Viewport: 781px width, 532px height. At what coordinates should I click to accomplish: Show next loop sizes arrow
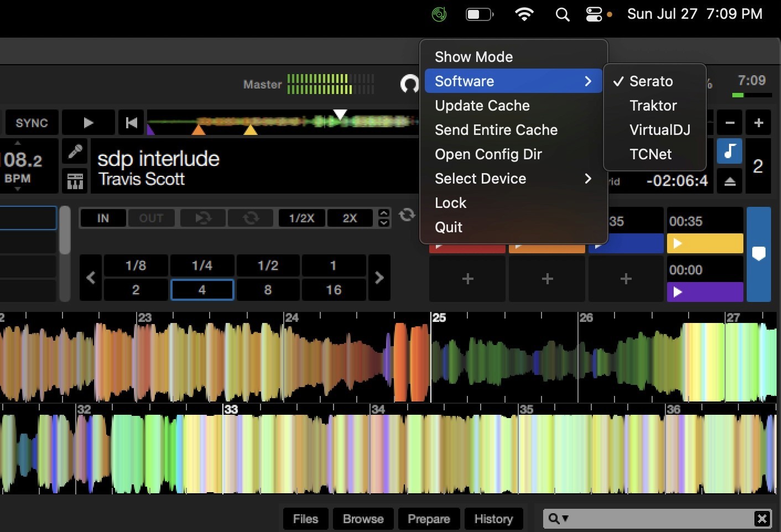click(x=379, y=278)
